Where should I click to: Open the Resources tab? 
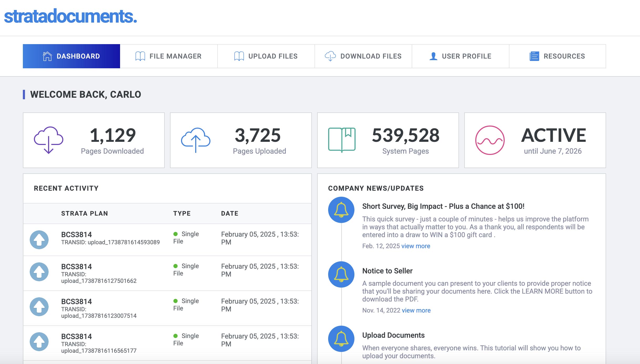(x=557, y=56)
